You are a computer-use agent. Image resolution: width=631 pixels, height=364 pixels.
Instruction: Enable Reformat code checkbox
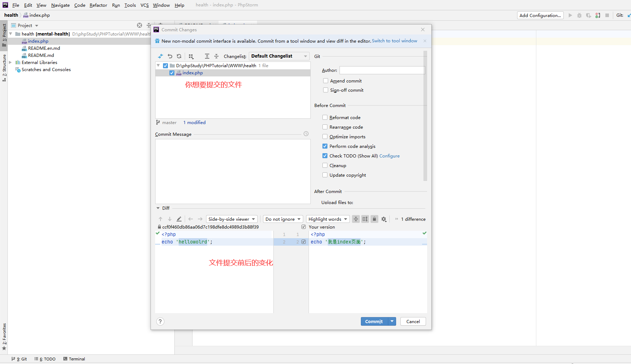[325, 117]
